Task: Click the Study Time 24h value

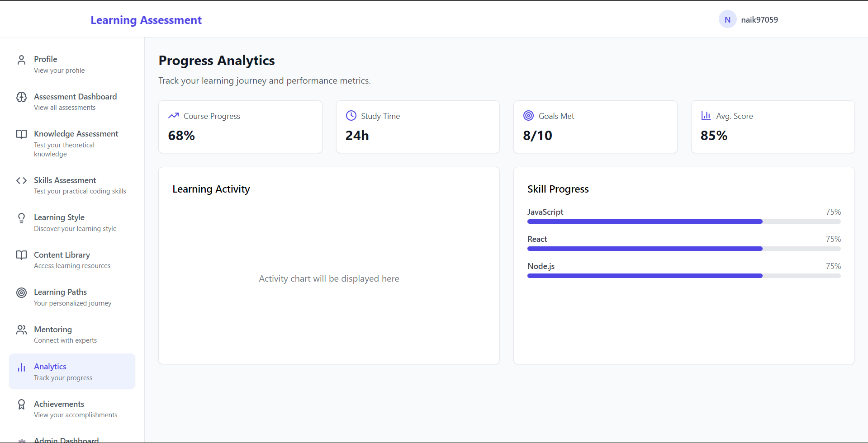Action: (357, 136)
